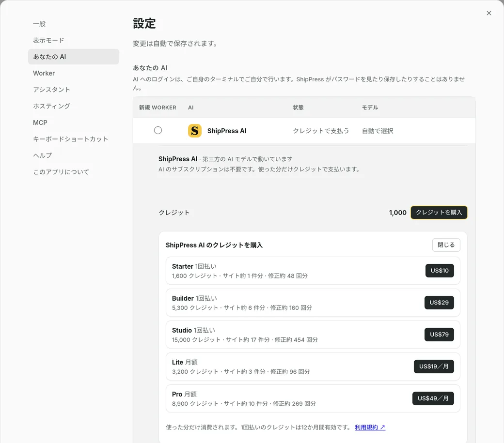504x443 pixels.
Task: Open the アシスタント section
Action: tap(73, 90)
